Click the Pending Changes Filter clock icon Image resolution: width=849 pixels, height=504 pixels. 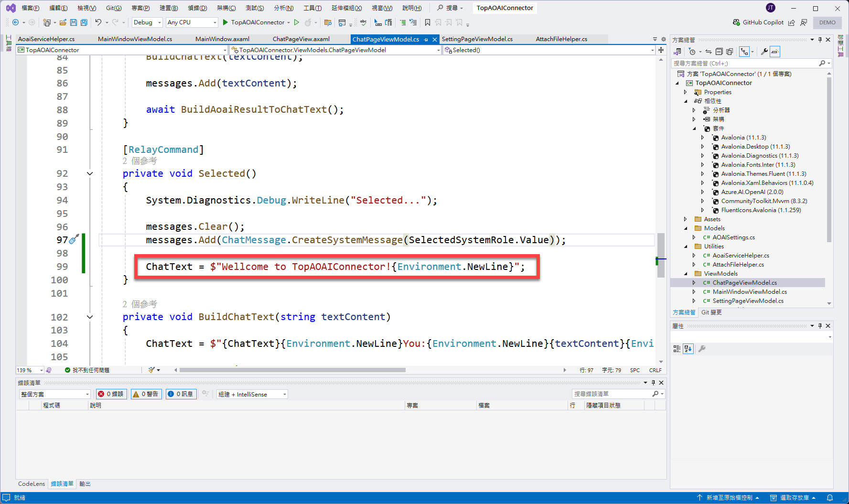[692, 52]
